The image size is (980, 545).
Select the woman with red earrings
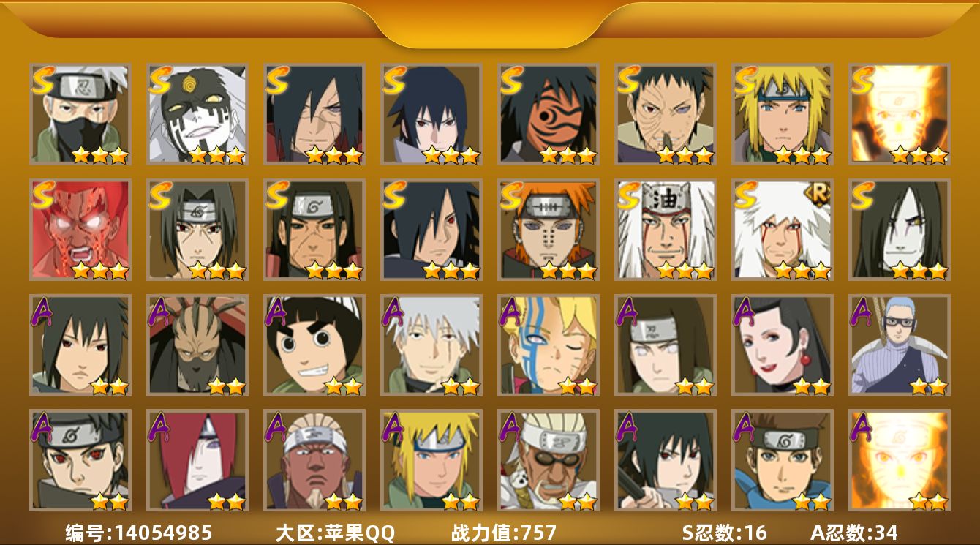pyautogui.click(x=783, y=345)
